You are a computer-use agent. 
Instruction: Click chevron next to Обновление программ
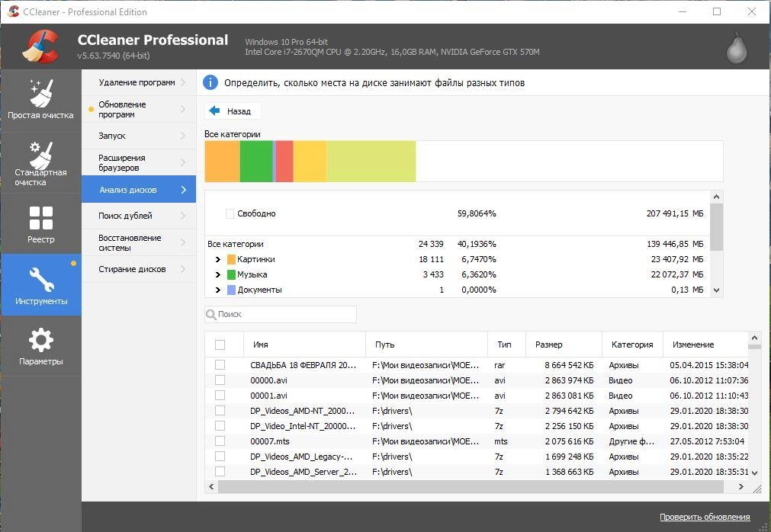point(183,109)
